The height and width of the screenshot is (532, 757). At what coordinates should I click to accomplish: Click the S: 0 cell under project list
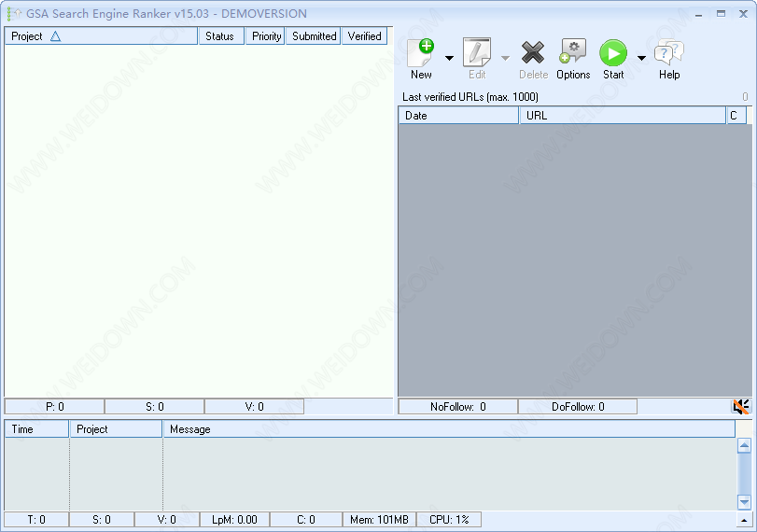(x=155, y=407)
